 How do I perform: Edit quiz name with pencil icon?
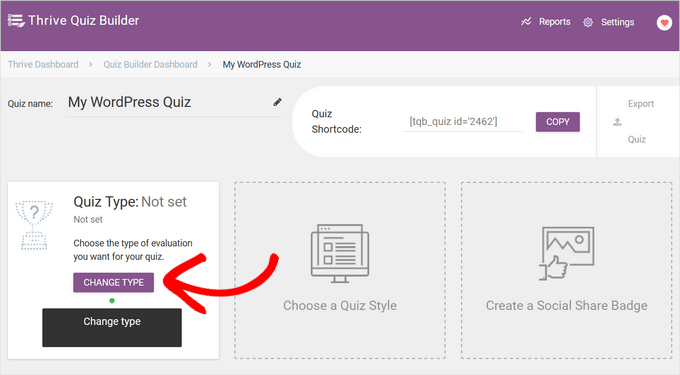click(277, 102)
